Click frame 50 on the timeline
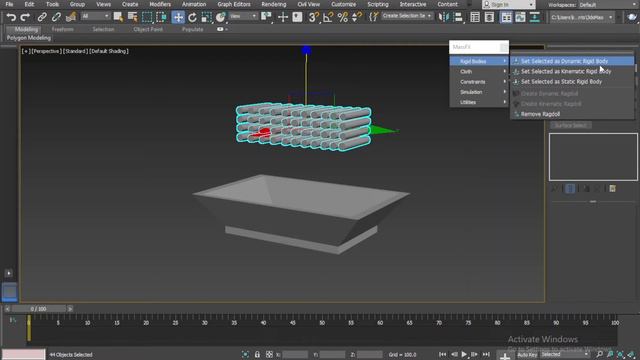Screen dimensions: 640x360 click(x=322, y=322)
